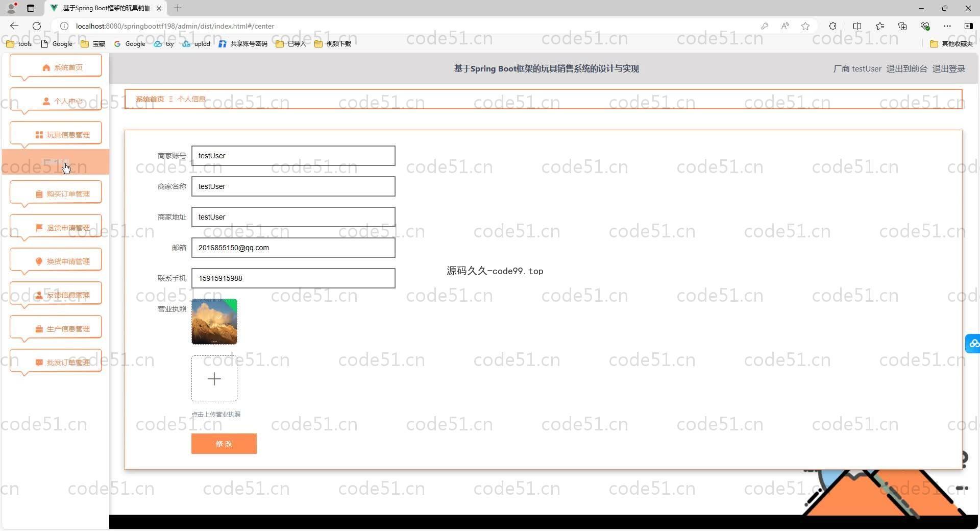Click 系统首页 breadcrumb link
The image size is (980, 531).
(150, 99)
